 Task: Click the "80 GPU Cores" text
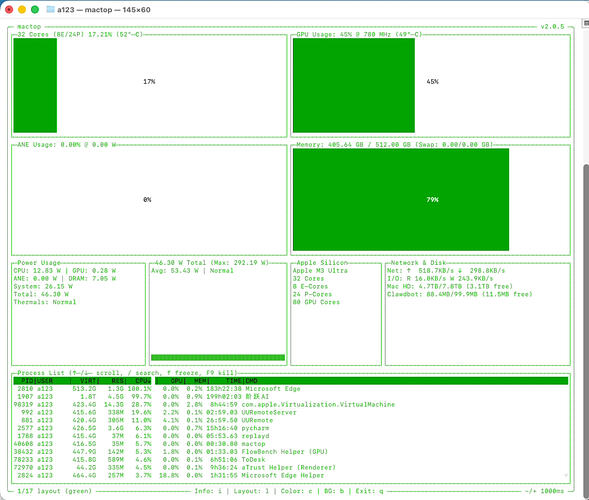(316, 302)
